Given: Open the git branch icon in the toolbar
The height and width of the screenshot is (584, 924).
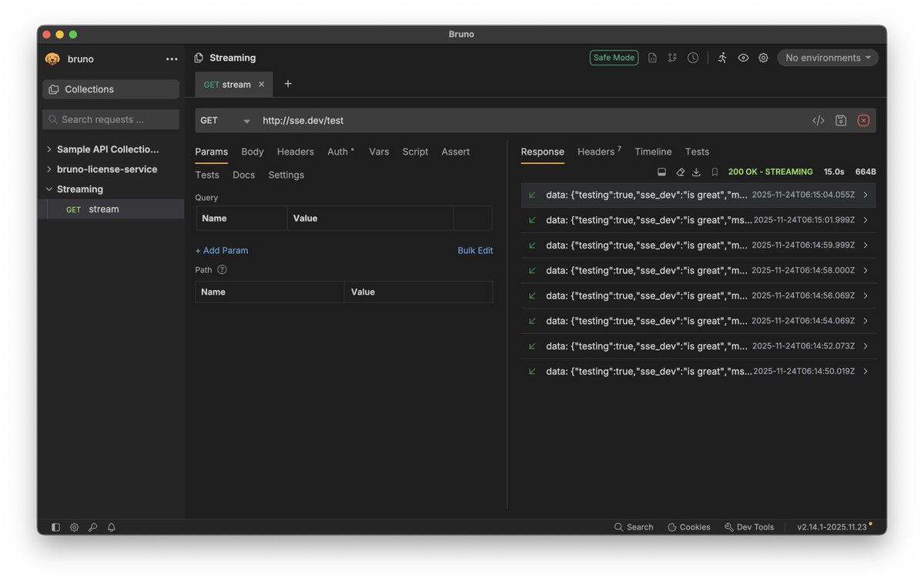Looking at the screenshot, I should click(x=672, y=58).
